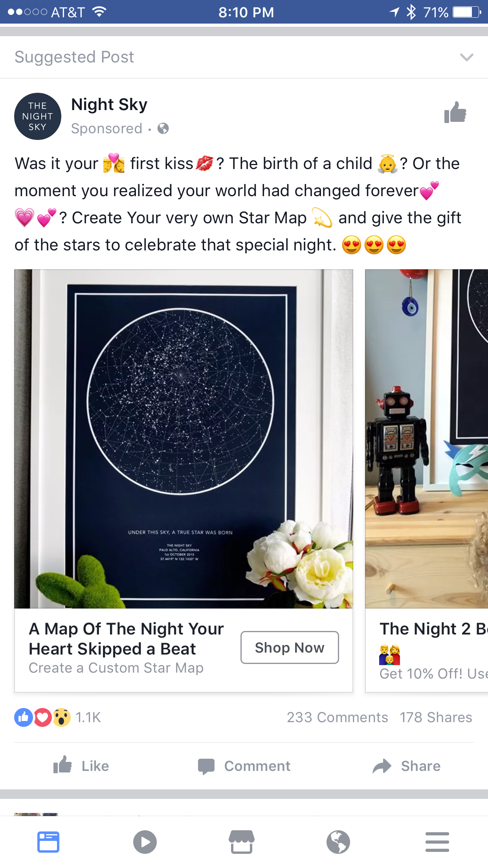The height and width of the screenshot is (868, 488).
Task: Like the sponsored post
Action: (81, 766)
